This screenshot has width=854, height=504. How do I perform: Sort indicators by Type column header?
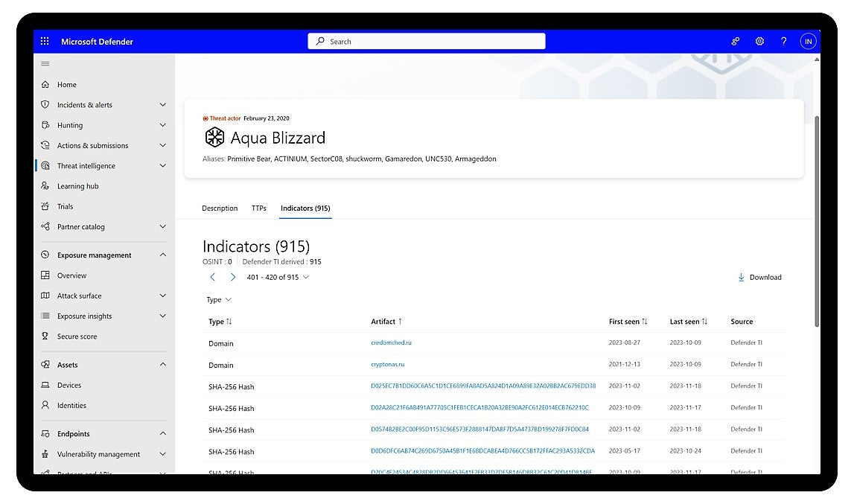click(220, 322)
